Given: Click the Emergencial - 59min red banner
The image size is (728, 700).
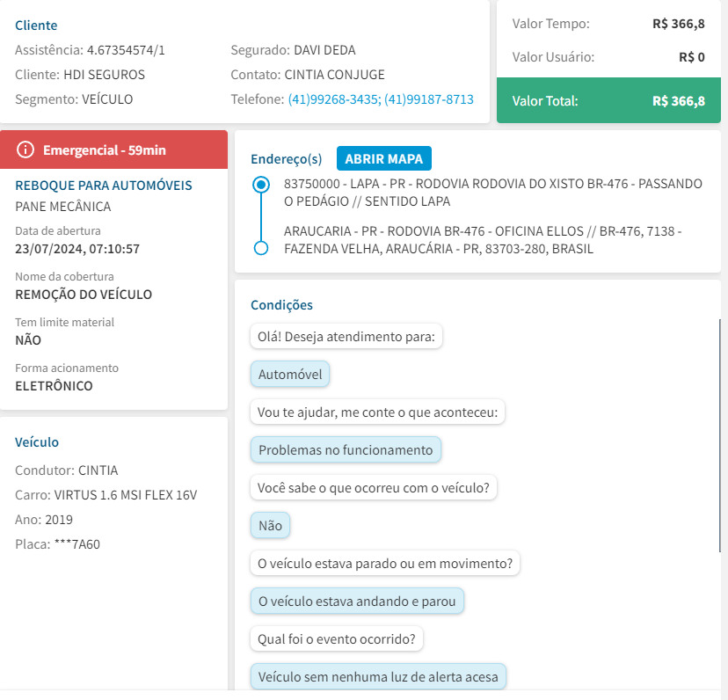Looking at the screenshot, I should click(113, 149).
